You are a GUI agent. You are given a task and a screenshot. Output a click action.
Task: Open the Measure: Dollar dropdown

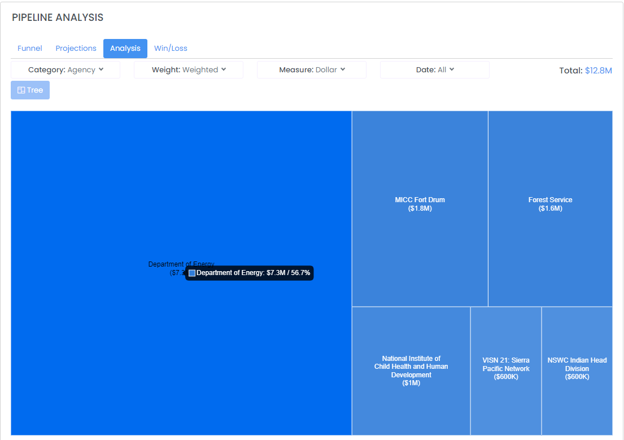coord(312,70)
